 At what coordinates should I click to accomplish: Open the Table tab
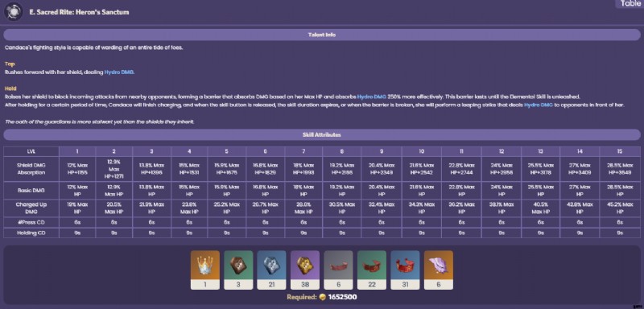(x=630, y=4)
